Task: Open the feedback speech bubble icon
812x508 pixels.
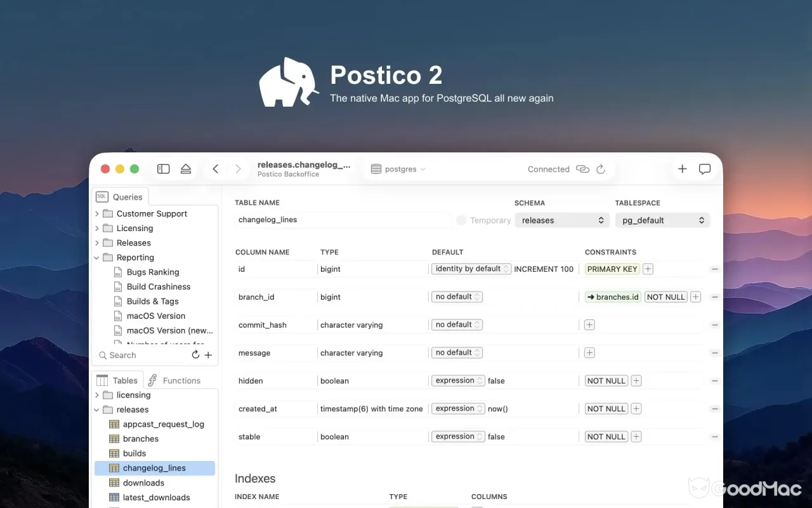Action: (704, 169)
